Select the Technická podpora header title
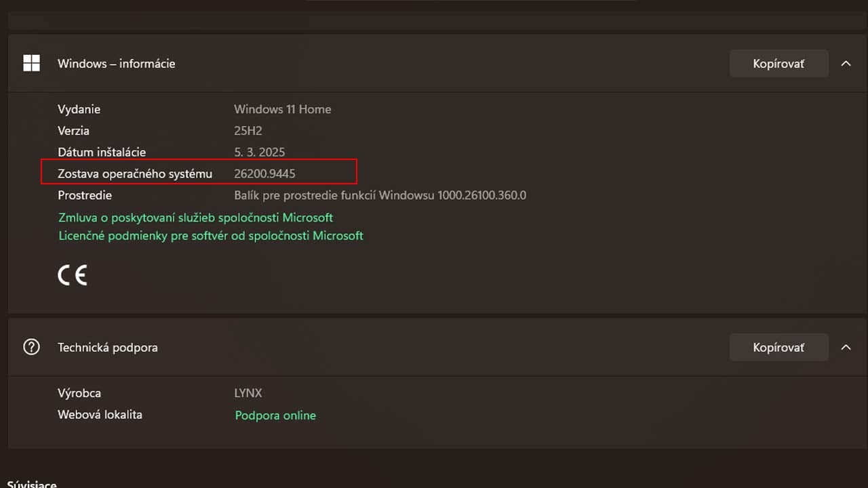 tap(108, 347)
